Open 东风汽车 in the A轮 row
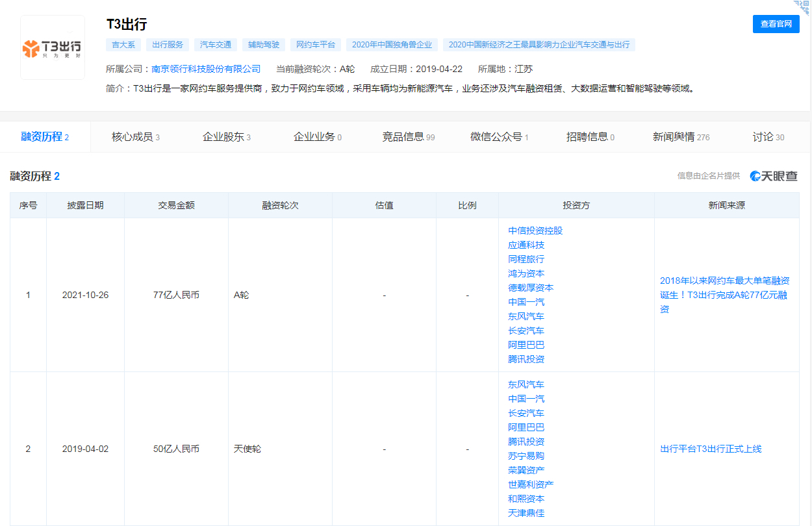Image resolution: width=812 pixels, height=526 pixels. coord(526,316)
